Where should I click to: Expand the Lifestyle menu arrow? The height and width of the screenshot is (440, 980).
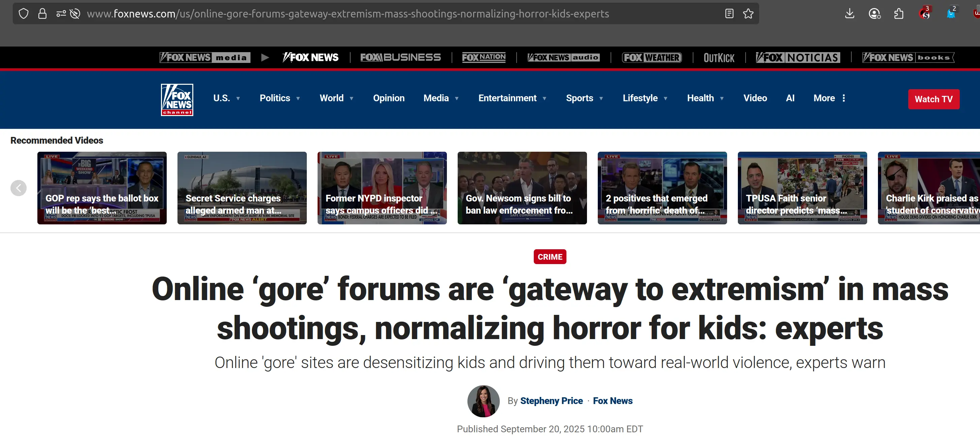coord(665,99)
